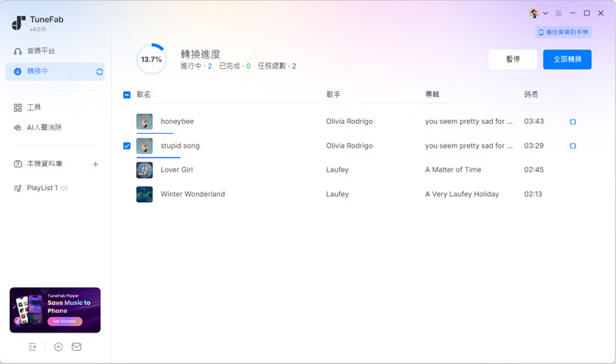Click the spinning refresh icon beside 轉換中
Image resolution: width=616 pixels, height=364 pixels.
point(99,72)
